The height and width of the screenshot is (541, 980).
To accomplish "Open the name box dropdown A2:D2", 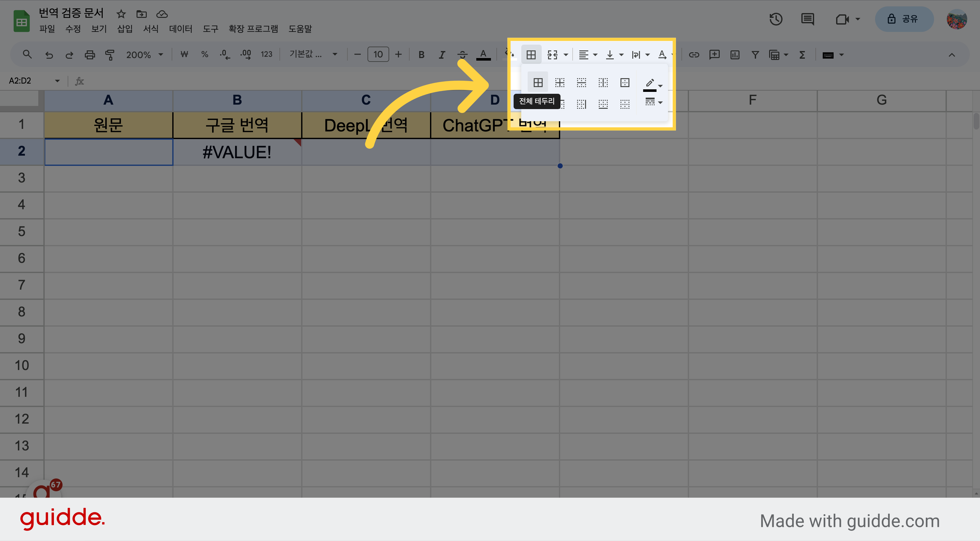I will point(57,81).
